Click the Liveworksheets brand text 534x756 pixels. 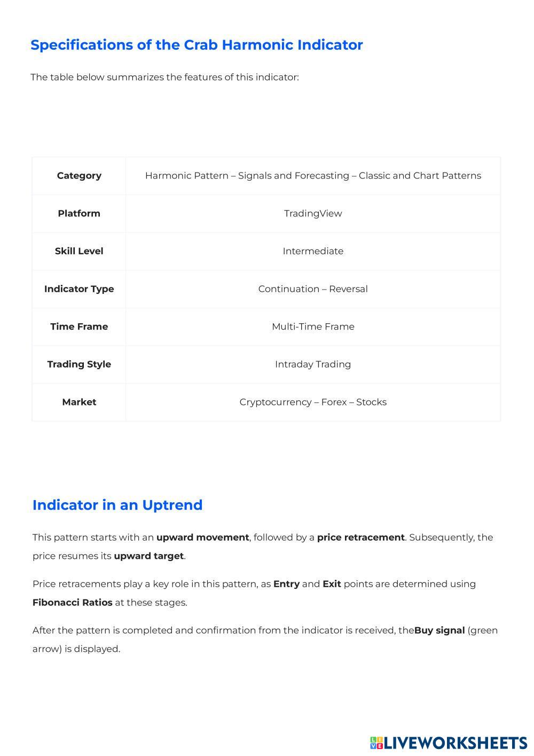pyautogui.click(x=456, y=743)
